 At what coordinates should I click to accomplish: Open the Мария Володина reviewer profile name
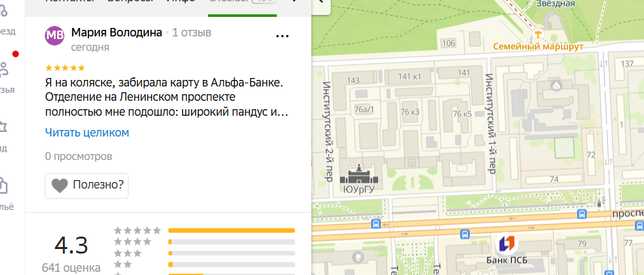pos(116,33)
